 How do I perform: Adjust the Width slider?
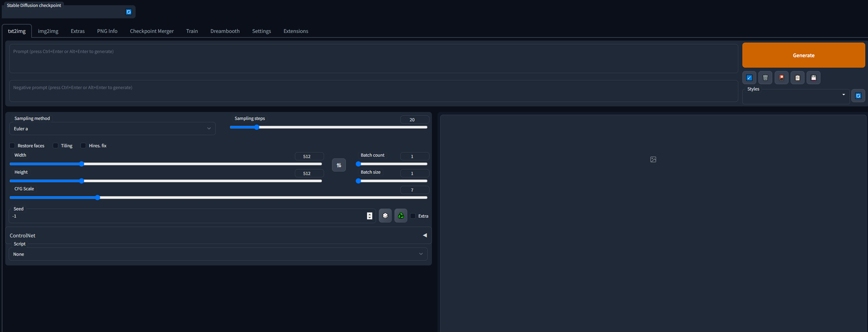[166, 164]
